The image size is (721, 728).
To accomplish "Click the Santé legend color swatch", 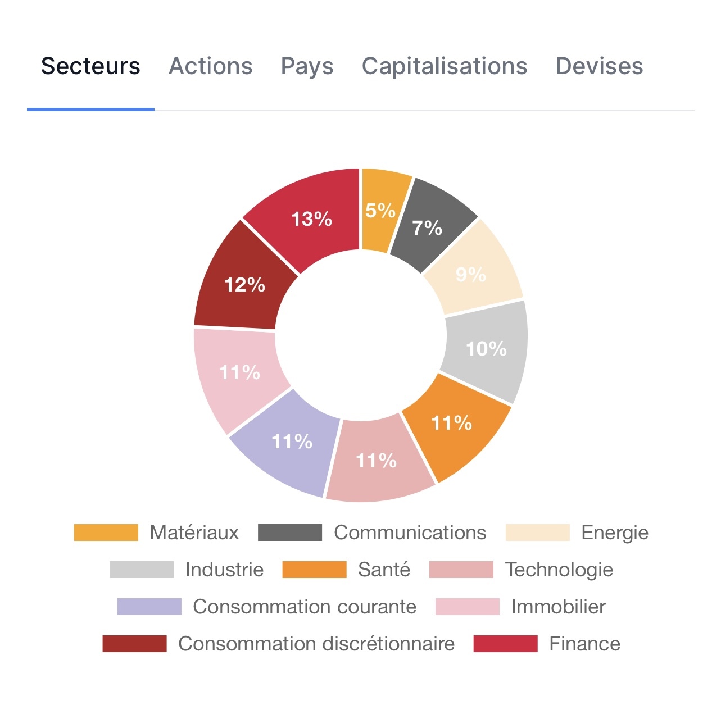I will point(314,570).
